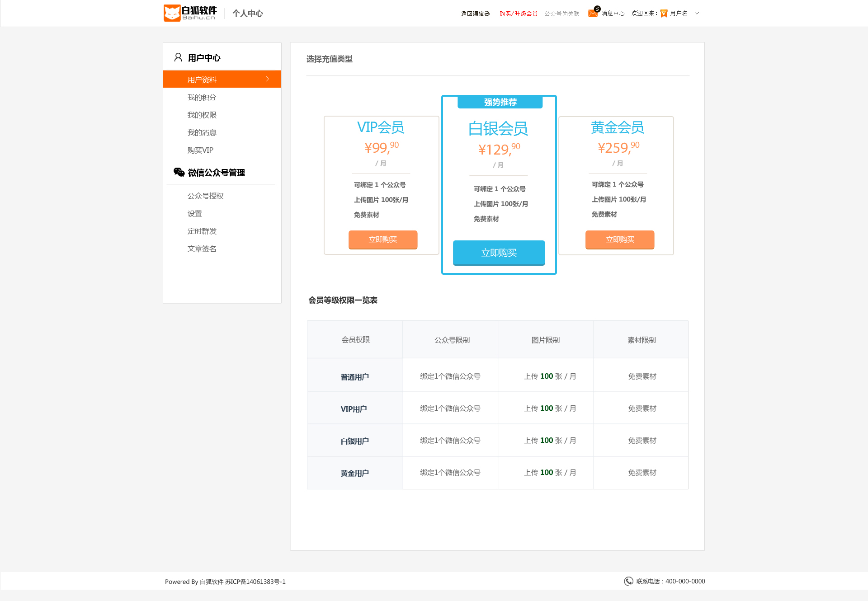This screenshot has width=868, height=601.
Task: Open 购买VIP sidebar entry
Action: pyautogui.click(x=200, y=150)
